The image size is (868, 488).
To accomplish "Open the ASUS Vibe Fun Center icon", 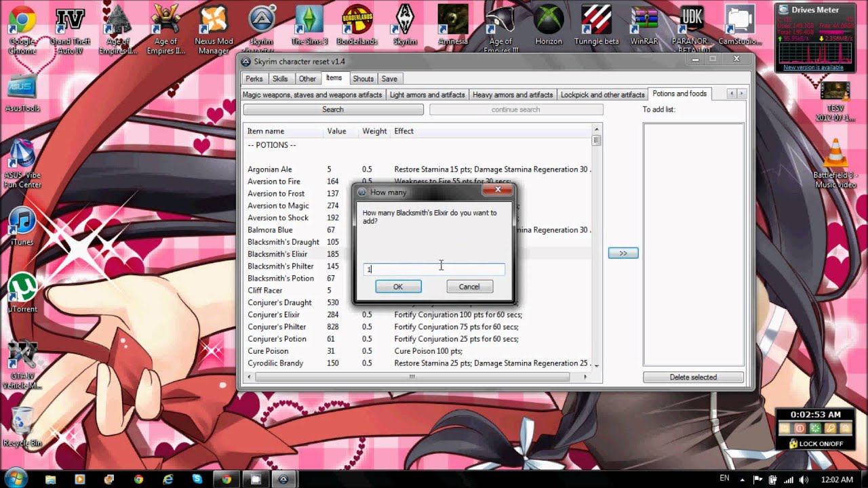I will point(22,163).
